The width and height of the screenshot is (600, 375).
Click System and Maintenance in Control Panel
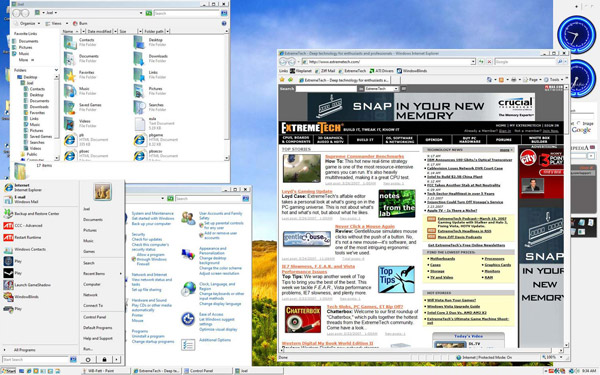tap(153, 213)
